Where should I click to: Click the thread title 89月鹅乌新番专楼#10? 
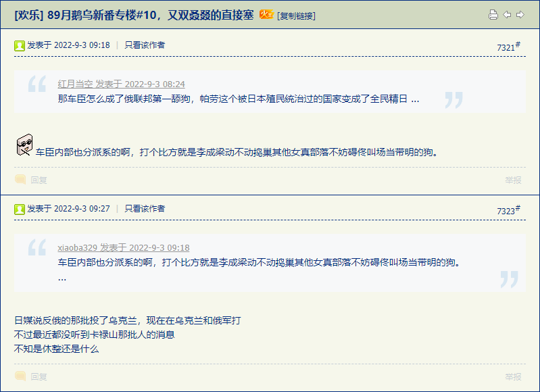tap(151, 15)
